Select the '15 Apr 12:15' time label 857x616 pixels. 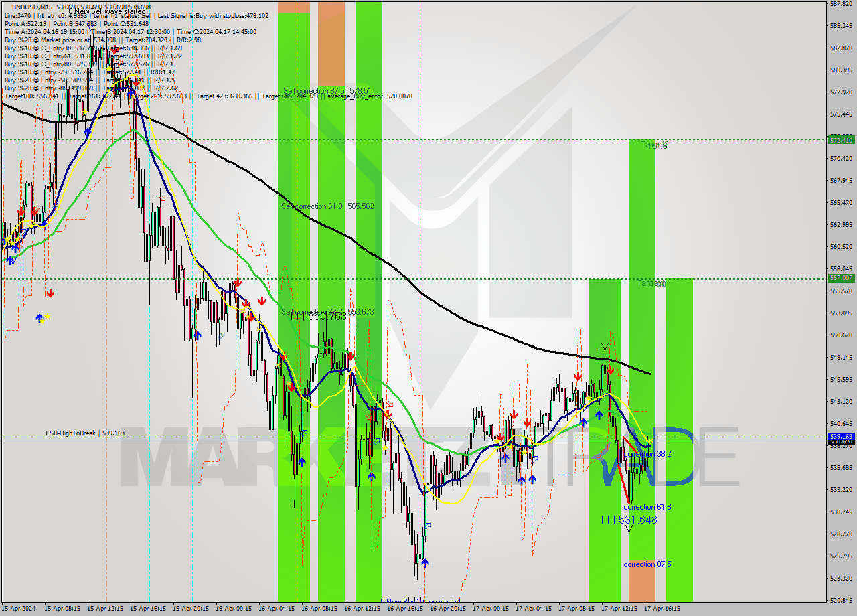pos(105,609)
